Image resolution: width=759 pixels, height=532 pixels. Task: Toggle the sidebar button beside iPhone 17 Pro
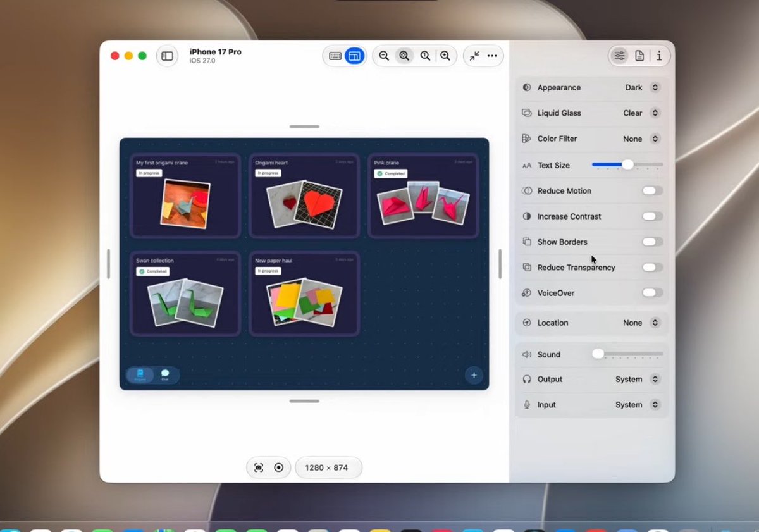(167, 56)
